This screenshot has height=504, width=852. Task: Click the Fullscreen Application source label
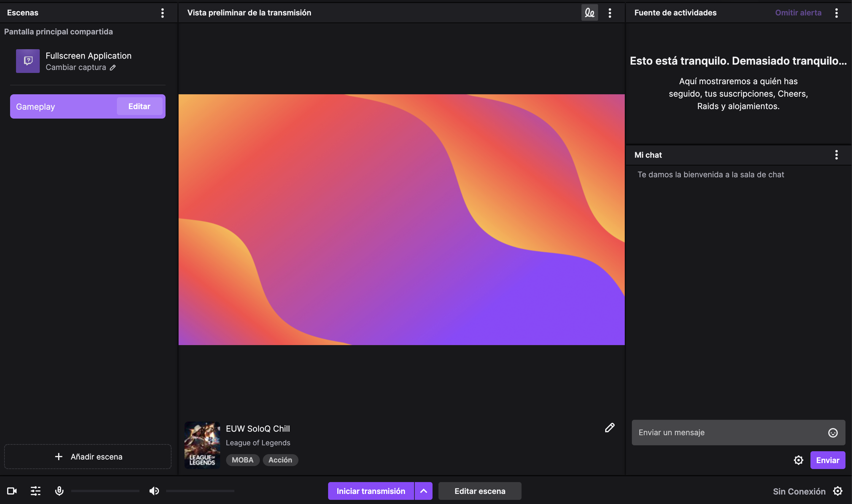pos(88,56)
